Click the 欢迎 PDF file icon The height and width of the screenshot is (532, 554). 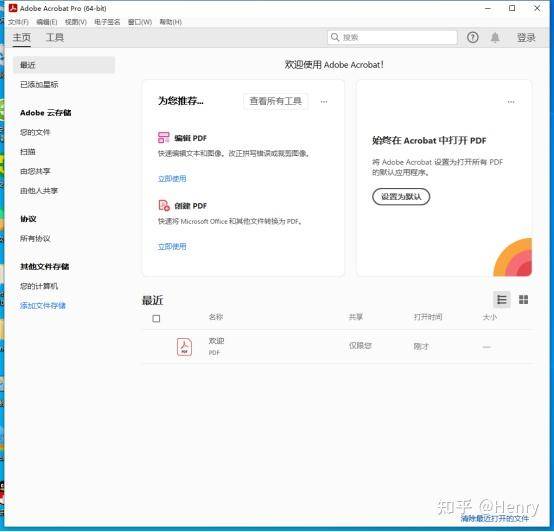pos(184,347)
